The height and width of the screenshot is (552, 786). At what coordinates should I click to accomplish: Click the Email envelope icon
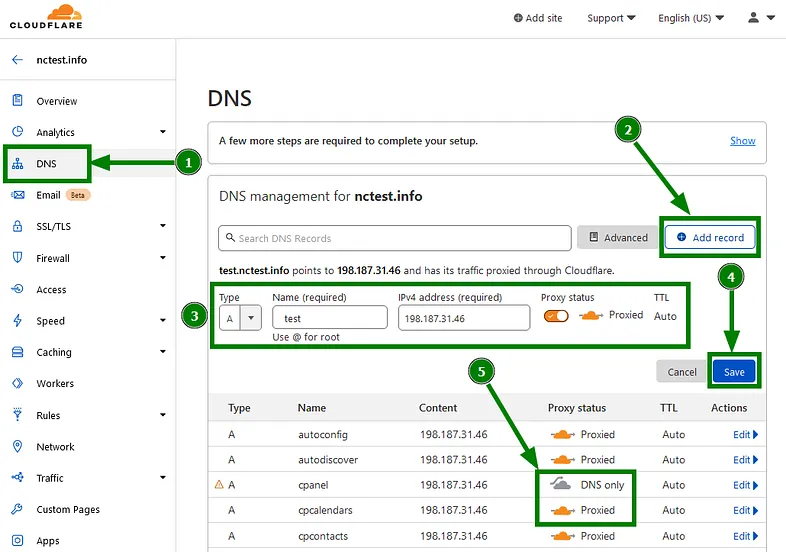18,195
